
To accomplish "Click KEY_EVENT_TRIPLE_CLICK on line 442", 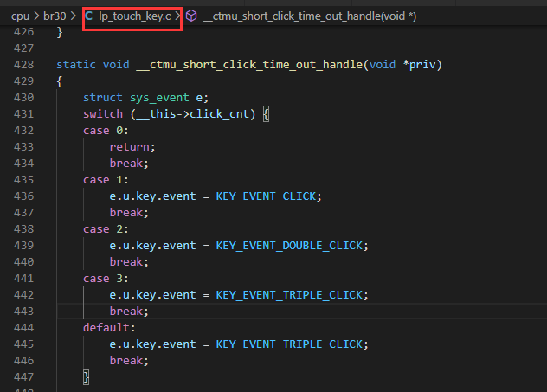I will point(289,295).
